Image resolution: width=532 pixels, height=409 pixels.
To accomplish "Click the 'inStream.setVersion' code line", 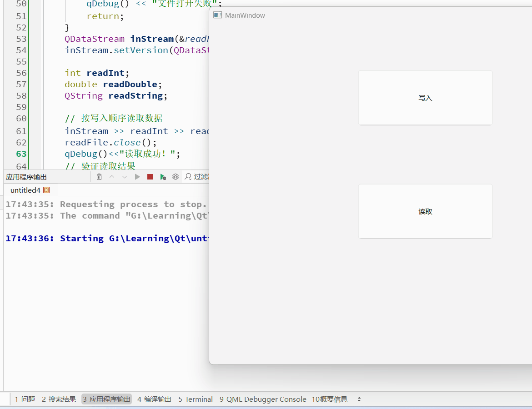I will (137, 50).
